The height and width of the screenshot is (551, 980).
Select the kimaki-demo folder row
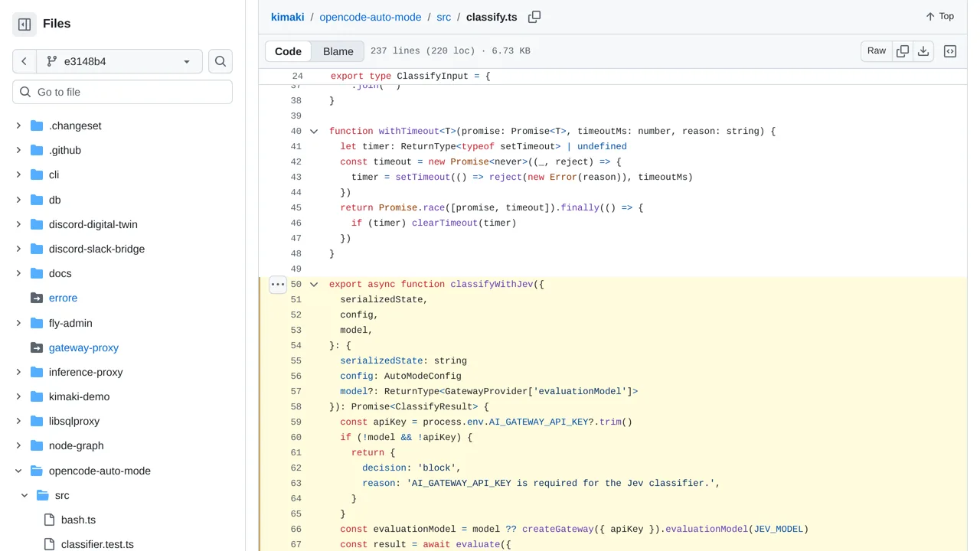pos(122,396)
